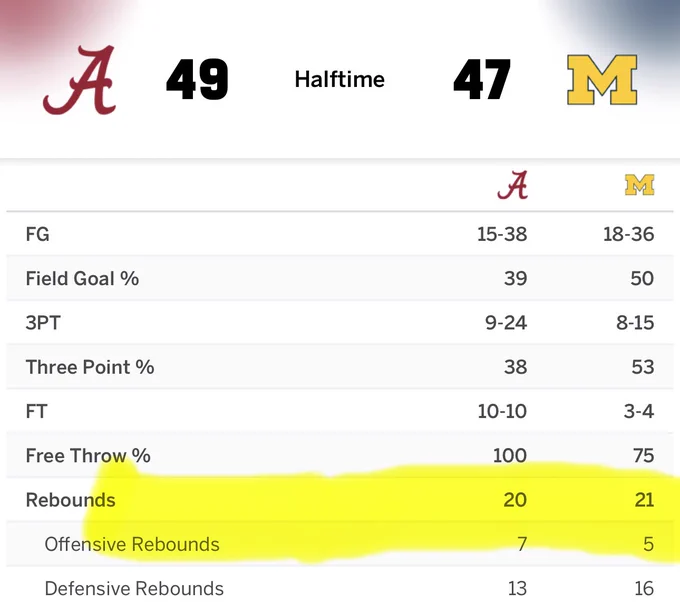Click the FT stat row label
This screenshot has height=602, width=680.
pyautogui.click(x=36, y=412)
